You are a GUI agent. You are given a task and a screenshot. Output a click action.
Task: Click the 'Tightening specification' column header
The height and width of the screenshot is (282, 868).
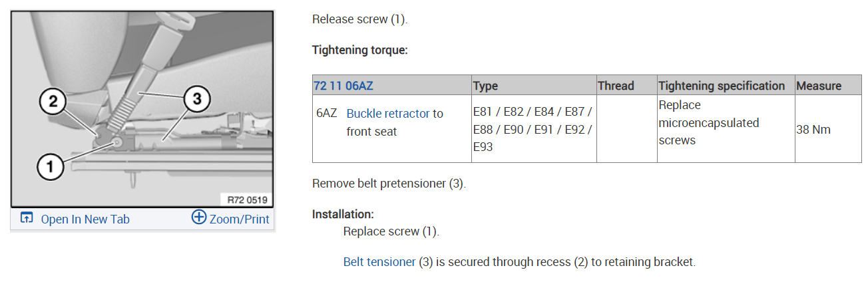click(x=722, y=86)
